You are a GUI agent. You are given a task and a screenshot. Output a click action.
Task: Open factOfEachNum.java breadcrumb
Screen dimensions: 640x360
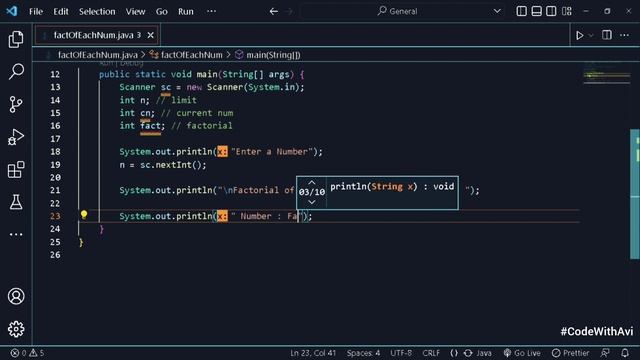98,55
